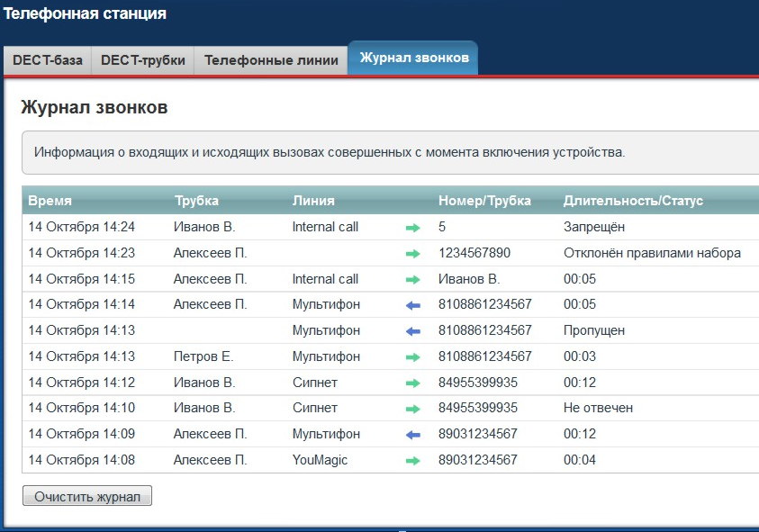Image resolution: width=759 pixels, height=532 pixels.
Task: Switch to the DECT-трубки tab
Action: tap(143, 60)
